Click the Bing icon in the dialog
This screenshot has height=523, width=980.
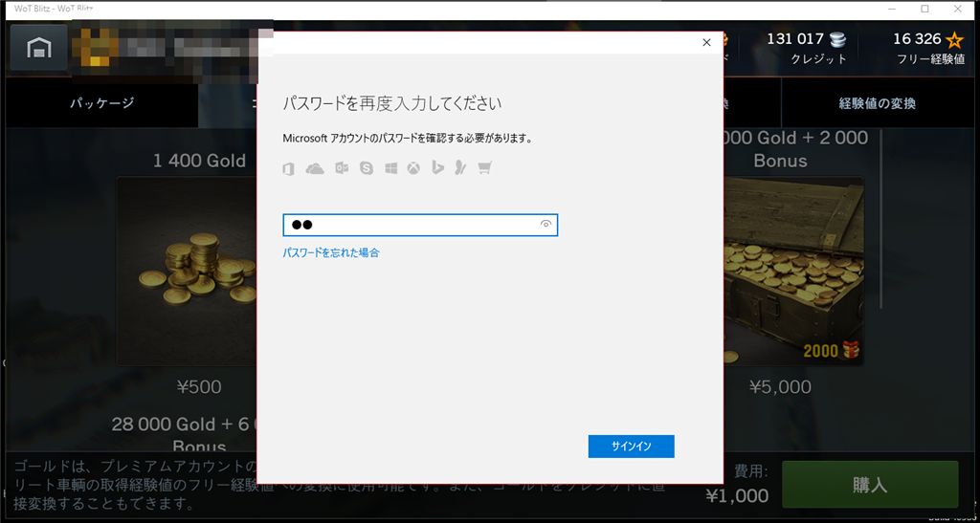click(x=437, y=168)
